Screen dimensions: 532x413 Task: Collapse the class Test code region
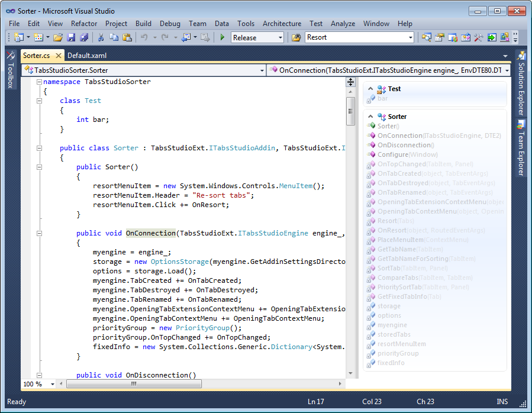39,101
